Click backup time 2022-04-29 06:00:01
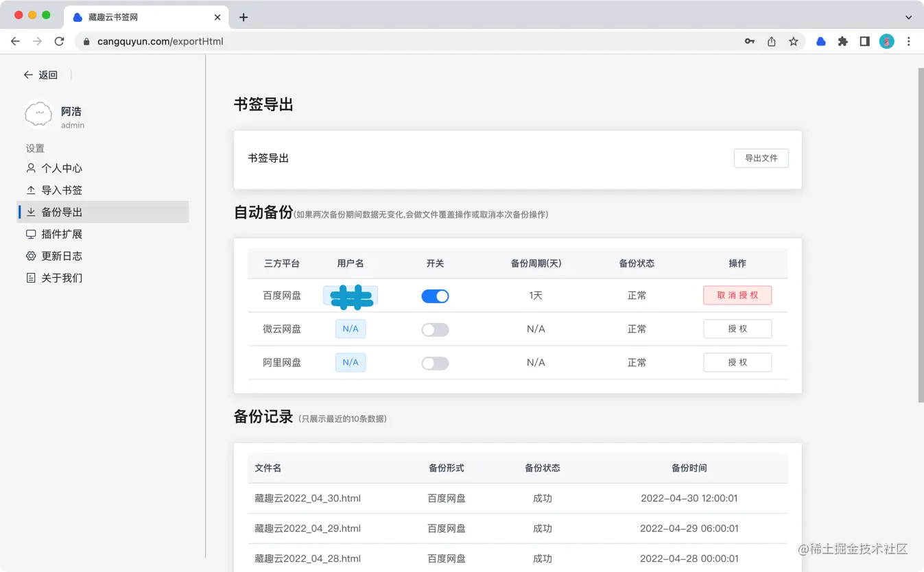Screen dimensions: 924x572 (x=689, y=528)
